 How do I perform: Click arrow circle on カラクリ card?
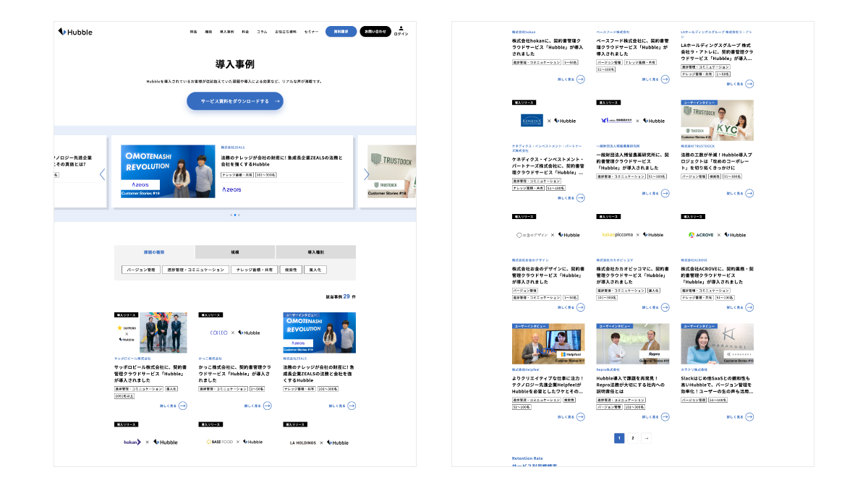[749, 416]
